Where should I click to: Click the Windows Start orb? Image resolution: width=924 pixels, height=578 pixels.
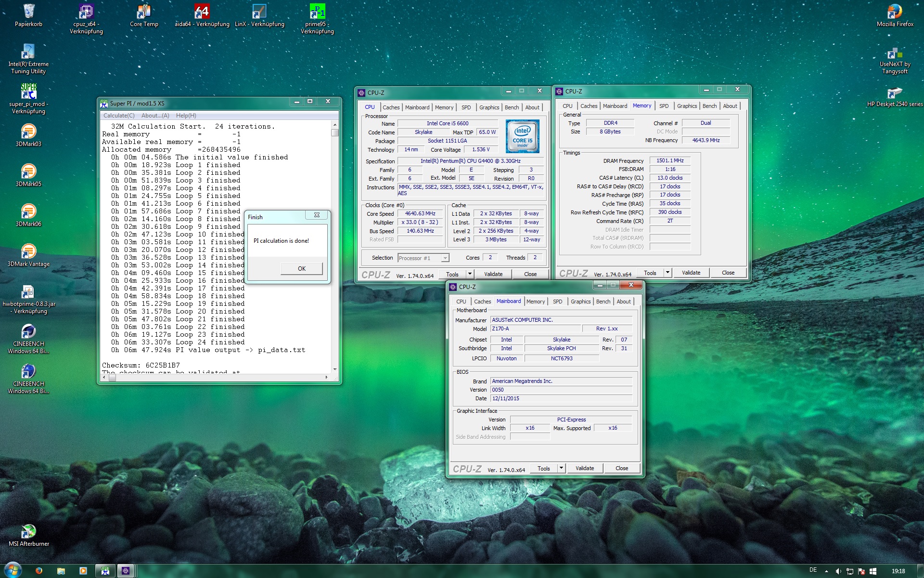(x=13, y=570)
